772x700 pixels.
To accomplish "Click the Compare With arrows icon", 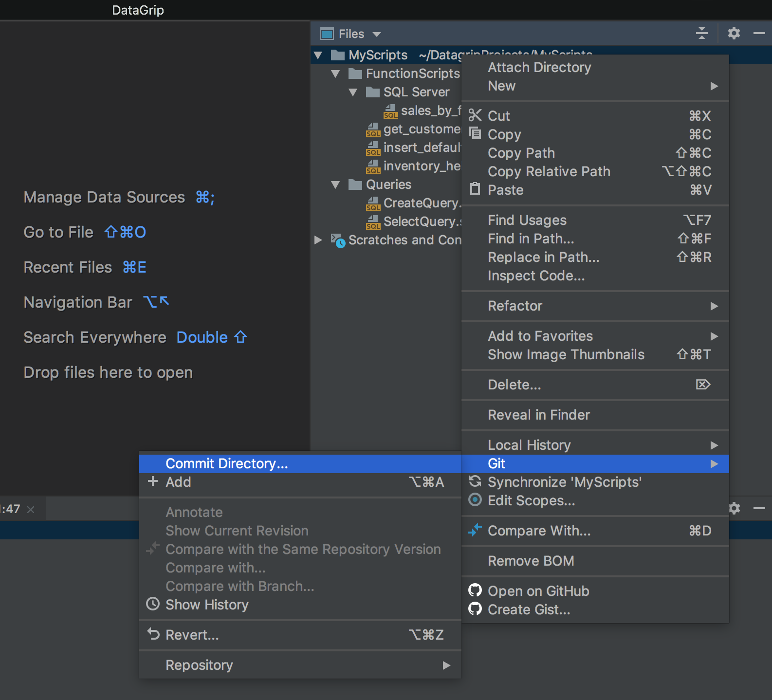I will click(x=475, y=530).
